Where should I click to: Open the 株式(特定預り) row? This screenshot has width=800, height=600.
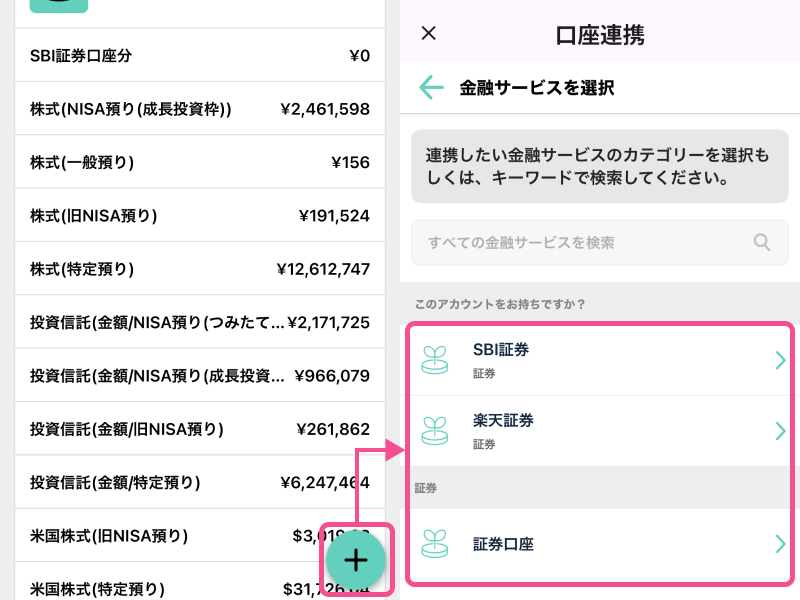pos(200,269)
